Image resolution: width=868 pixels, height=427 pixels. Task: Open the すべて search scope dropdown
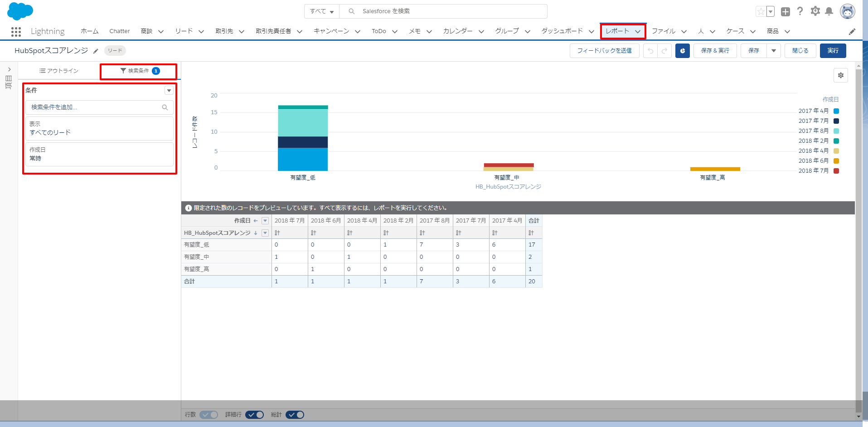click(x=322, y=11)
